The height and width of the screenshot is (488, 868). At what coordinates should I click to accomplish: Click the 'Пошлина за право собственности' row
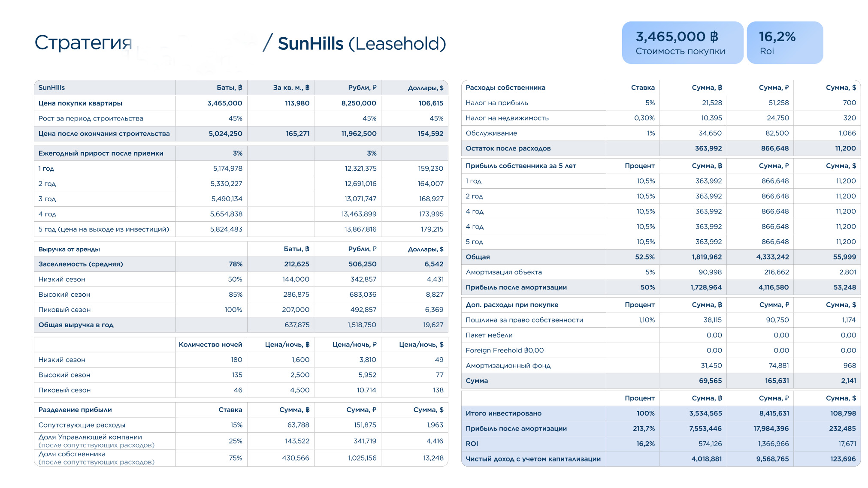(524, 320)
